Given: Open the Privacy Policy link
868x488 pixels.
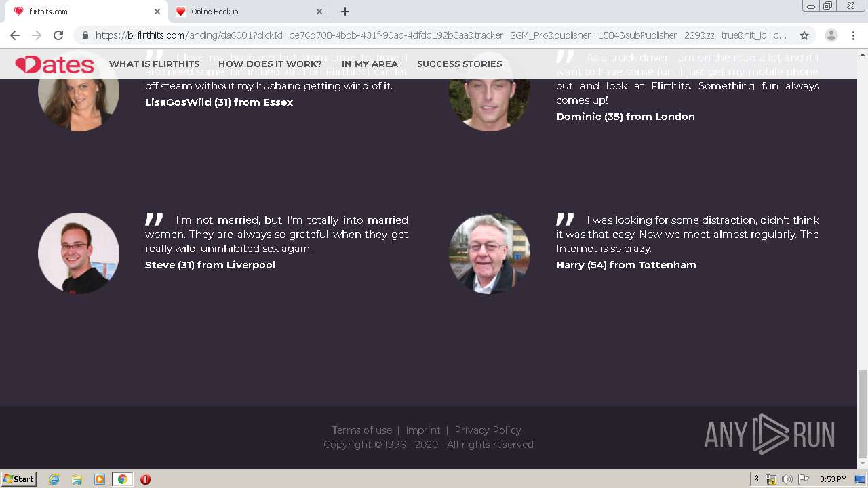Looking at the screenshot, I should pyautogui.click(x=488, y=430).
